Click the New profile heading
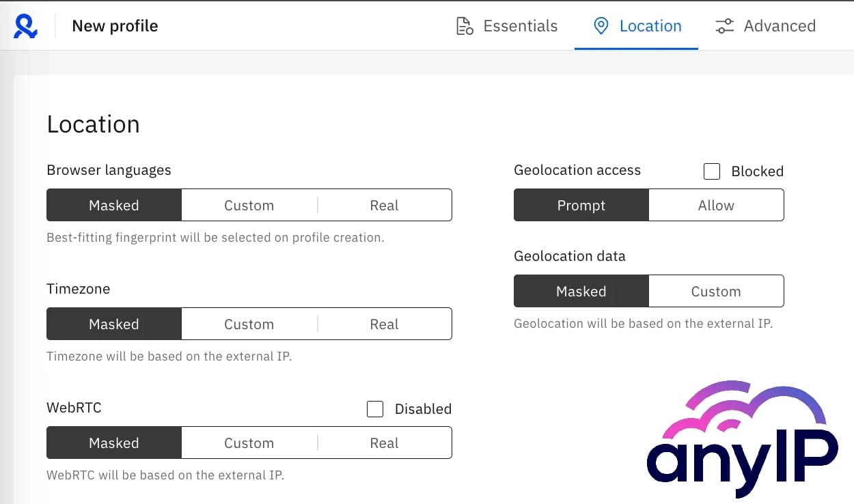The width and height of the screenshot is (854, 504). coord(114,25)
